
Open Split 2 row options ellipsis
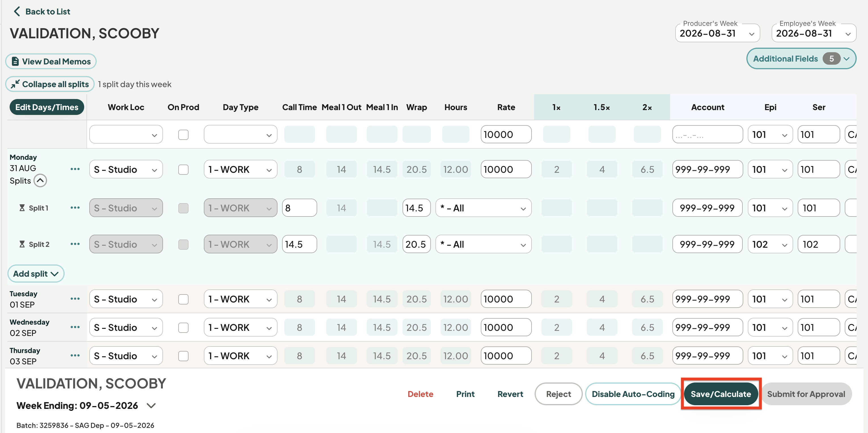[75, 244]
